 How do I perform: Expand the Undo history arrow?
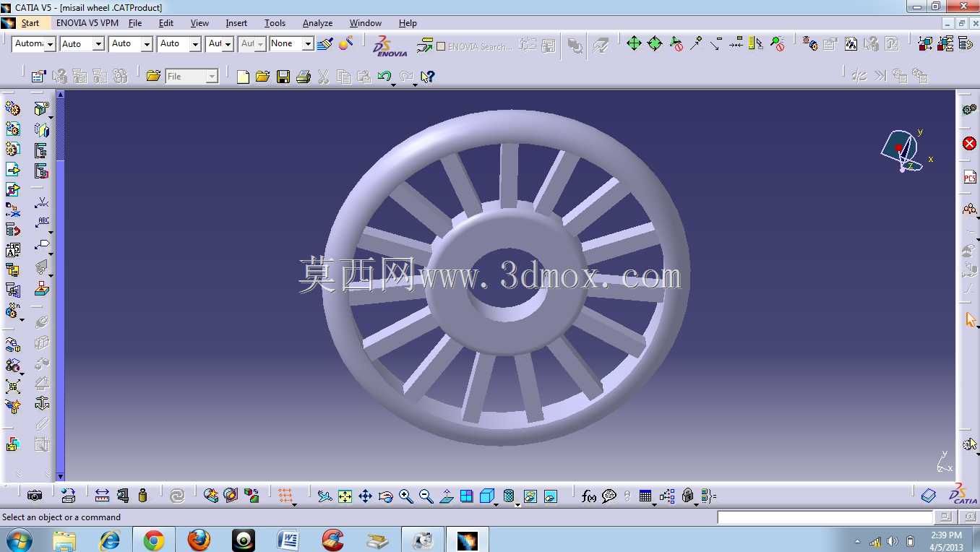point(393,84)
